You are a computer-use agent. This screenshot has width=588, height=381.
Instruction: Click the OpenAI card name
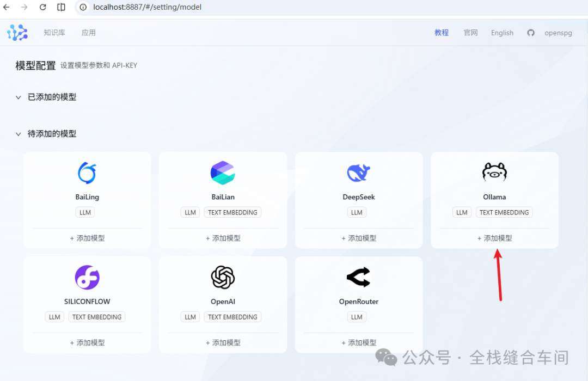(x=223, y=302)
